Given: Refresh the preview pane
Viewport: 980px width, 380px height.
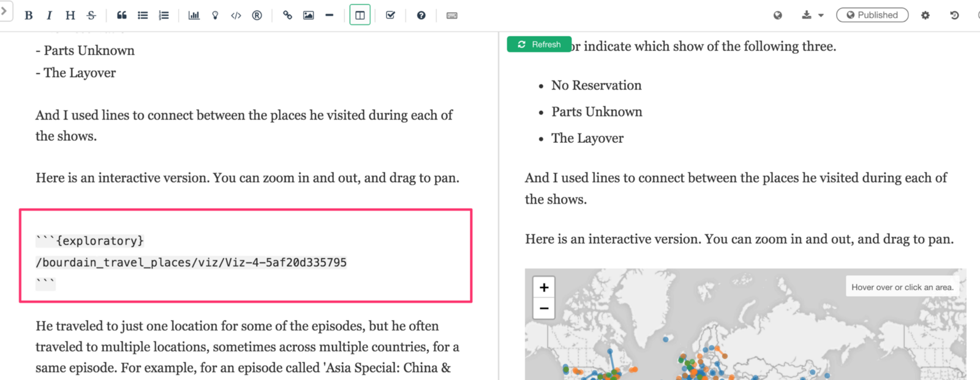Looking at the screenshot, I should point(539,44).
